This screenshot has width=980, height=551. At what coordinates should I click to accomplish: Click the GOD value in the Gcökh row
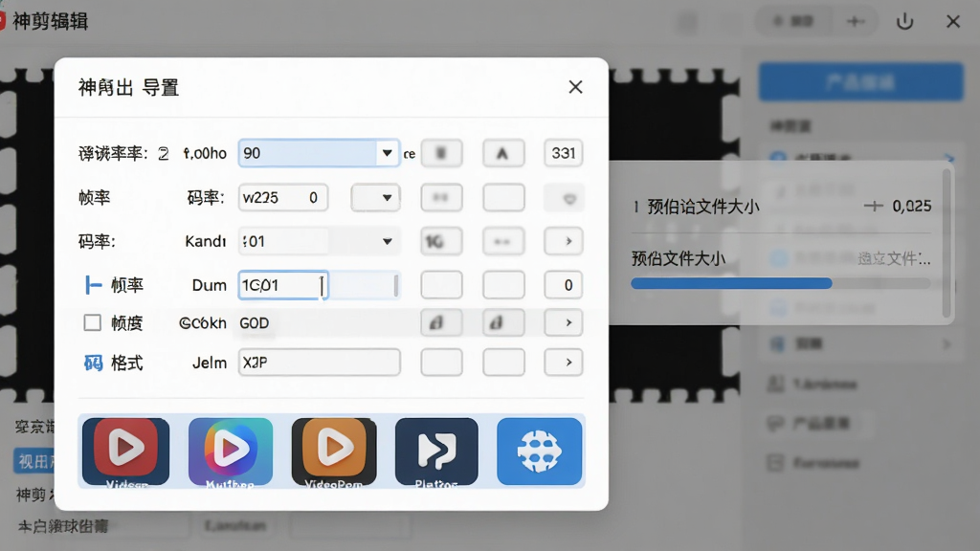pos(255,323)
